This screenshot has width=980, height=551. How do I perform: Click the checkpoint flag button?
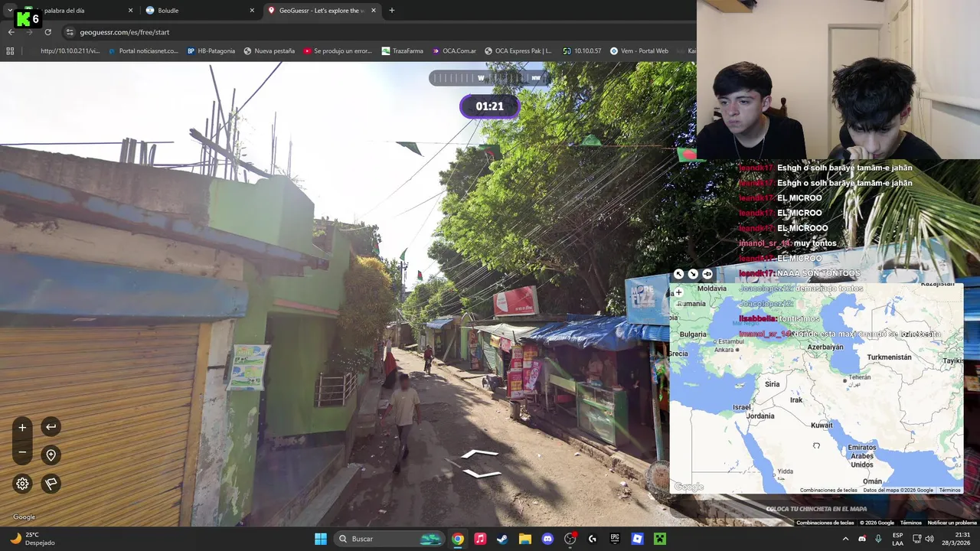pyautogui.click(x=51, y=484)
